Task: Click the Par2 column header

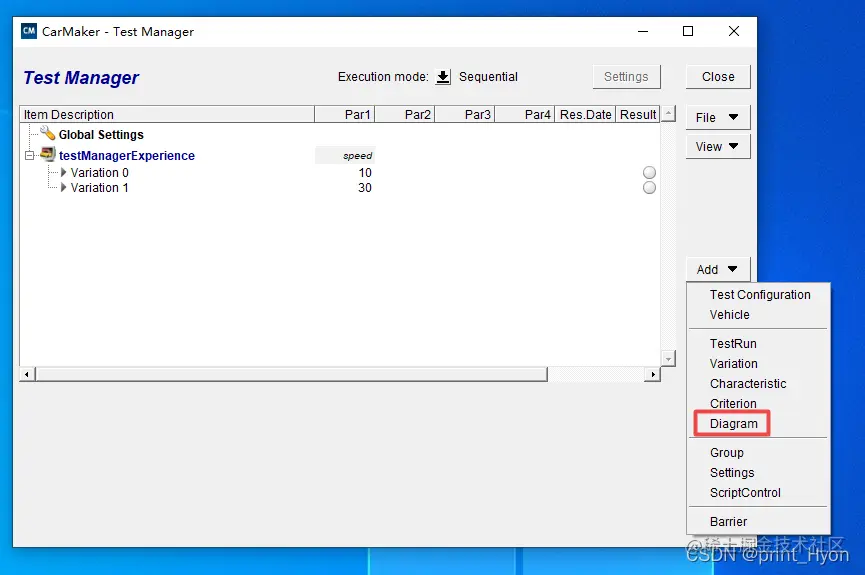Action: tap(405, 114)
